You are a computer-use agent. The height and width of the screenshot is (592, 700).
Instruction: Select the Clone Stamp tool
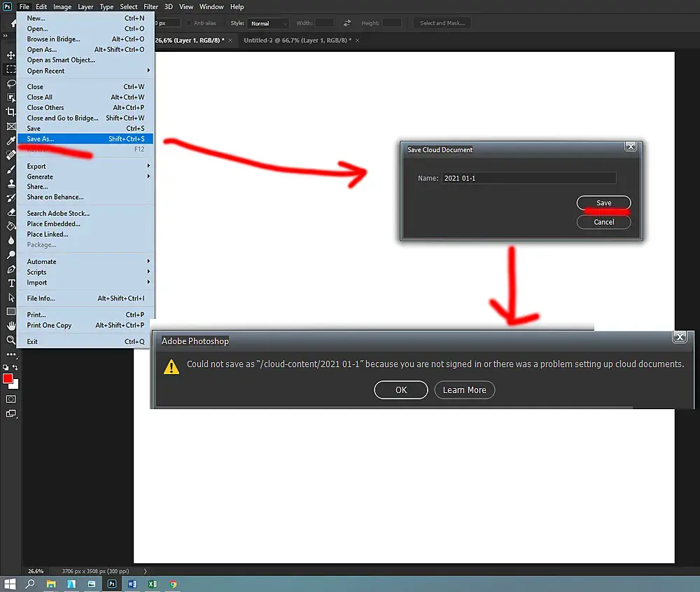coord(10,184)
